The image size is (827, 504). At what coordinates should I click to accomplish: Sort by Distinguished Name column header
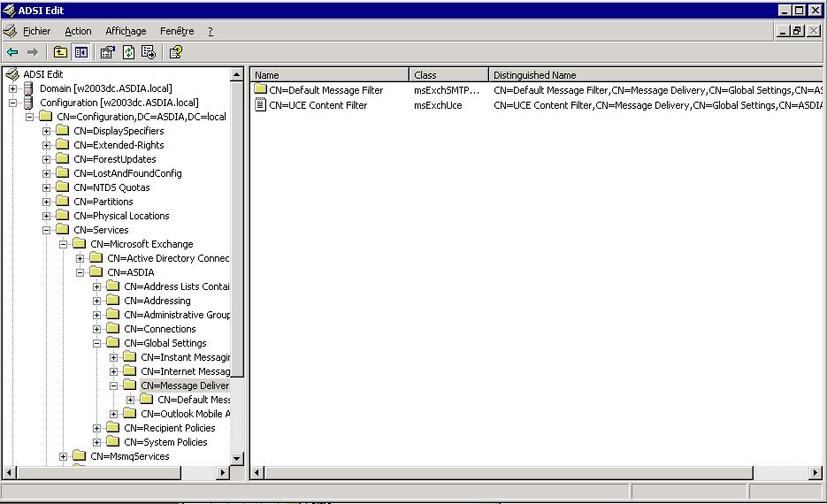point(655,75)
